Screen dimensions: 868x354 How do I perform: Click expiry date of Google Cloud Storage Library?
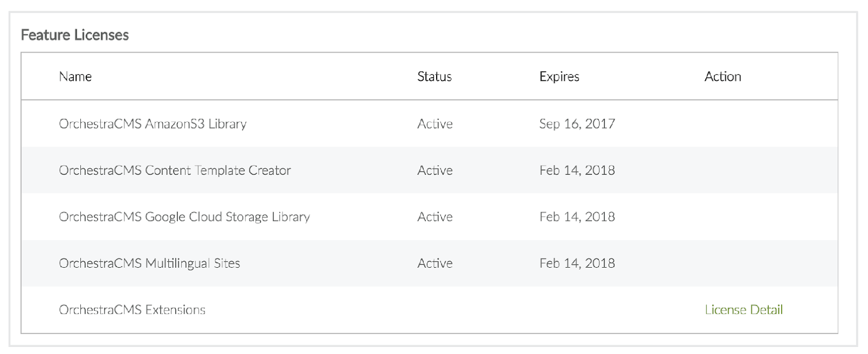(577, 217)
